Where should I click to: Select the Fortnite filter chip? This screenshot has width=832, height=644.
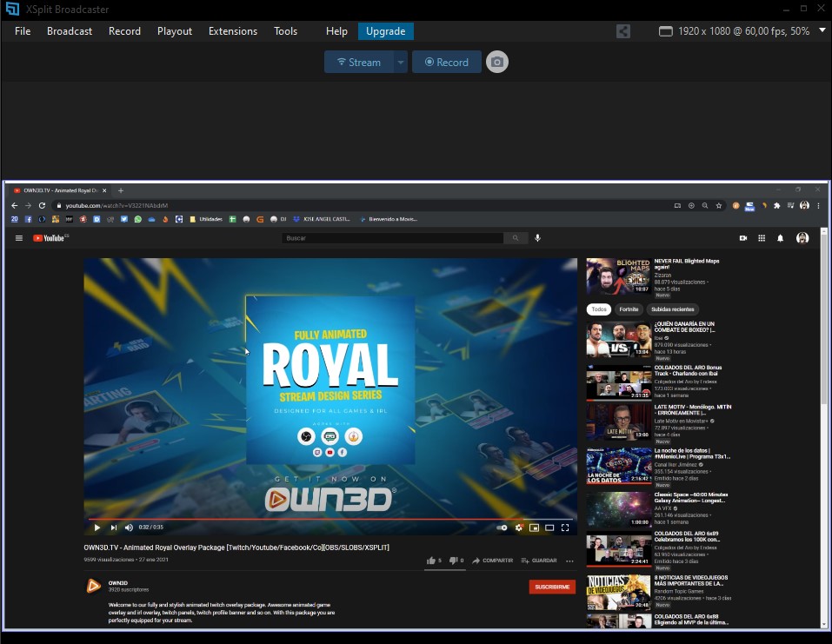(x=629, y=309)
